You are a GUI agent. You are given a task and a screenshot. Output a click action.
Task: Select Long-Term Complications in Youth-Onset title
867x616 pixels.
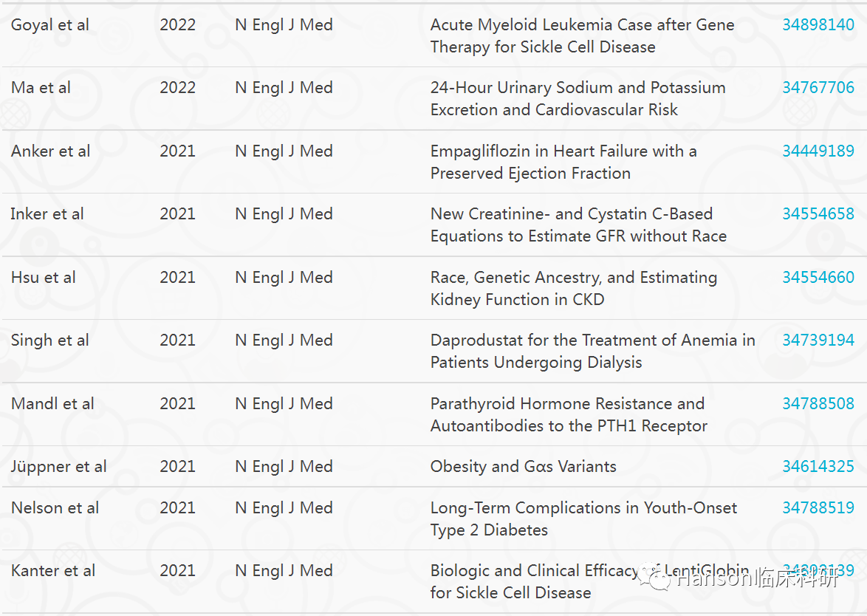(x=583, y=519)
